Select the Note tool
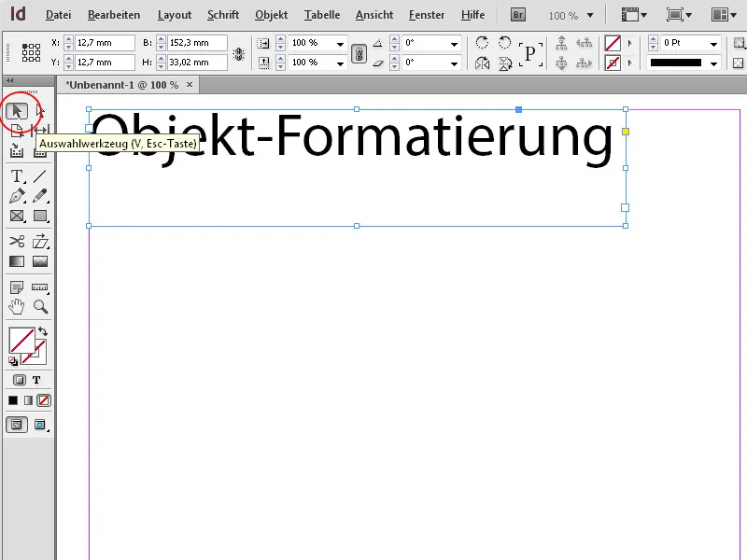Image resolution: width=747 pixels, height=560 pixels. coord(17,287)
